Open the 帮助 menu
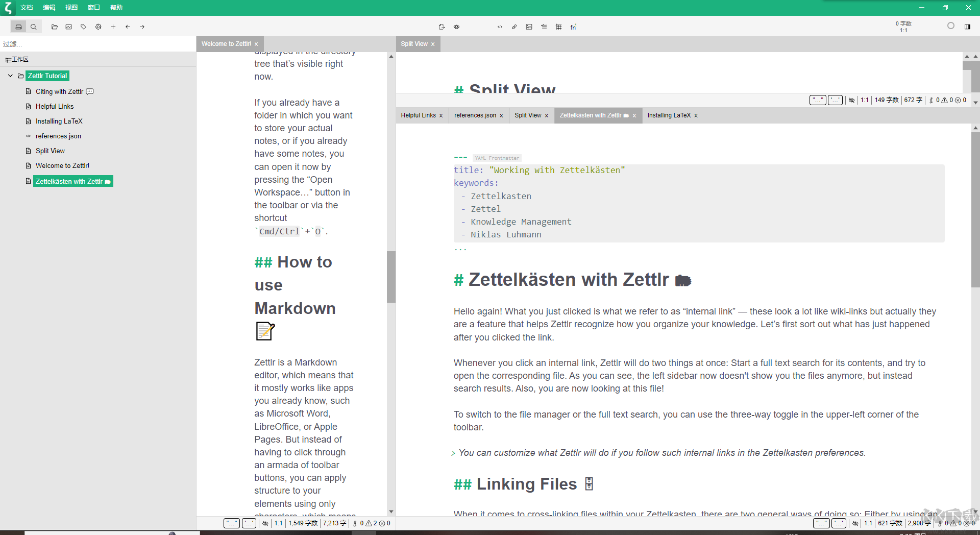Viewport: 980px width, 535px height. [116, 7]
